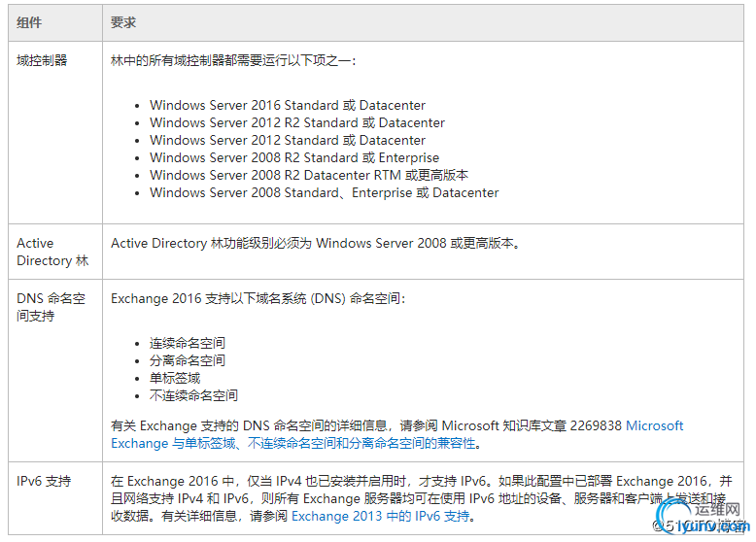Select the 域控制器 row label
756x542 pixels.
42,60
